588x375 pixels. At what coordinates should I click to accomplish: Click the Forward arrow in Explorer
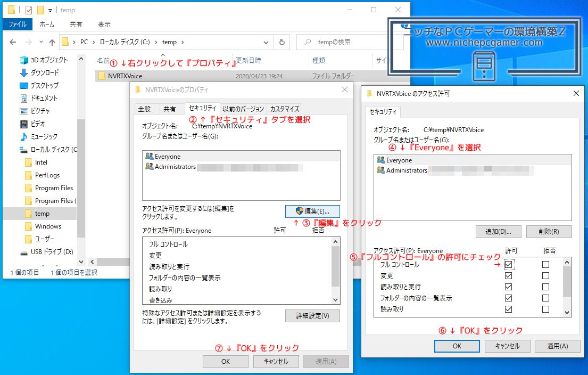[29, 42]
